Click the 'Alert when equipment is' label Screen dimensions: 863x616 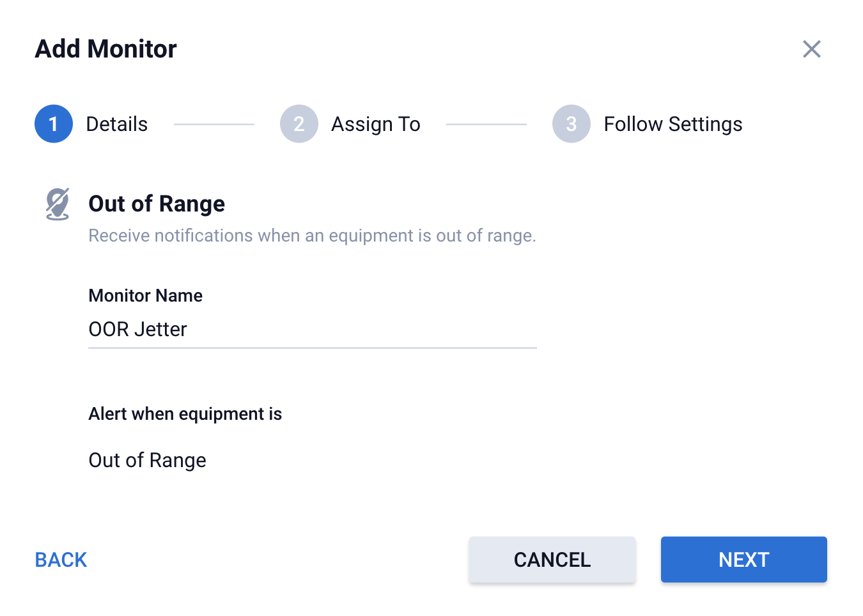pyautogui.click(x=185, y=414)
